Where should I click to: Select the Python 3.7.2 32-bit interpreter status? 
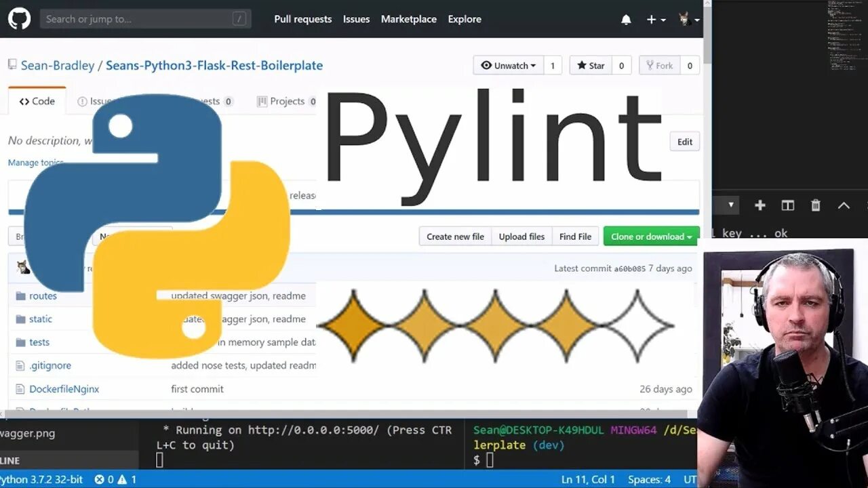(41, 479)
